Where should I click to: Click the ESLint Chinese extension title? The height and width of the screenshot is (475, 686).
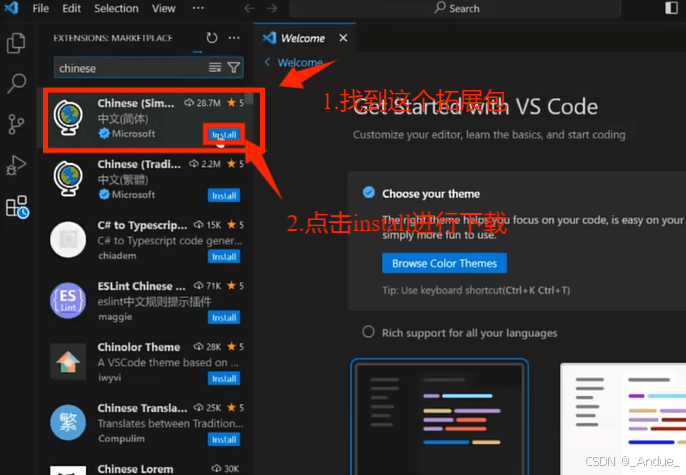click(x=141, y=286)
